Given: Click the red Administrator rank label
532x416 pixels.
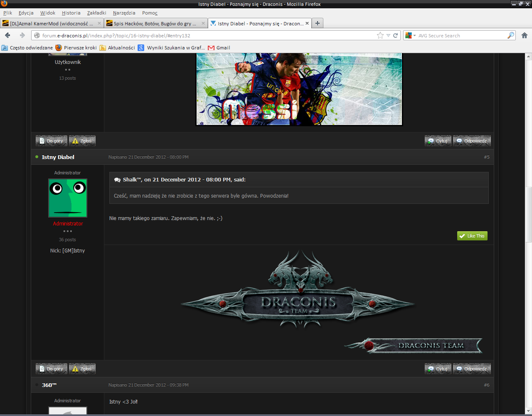Looking at the screenshot, I should 68,224.
